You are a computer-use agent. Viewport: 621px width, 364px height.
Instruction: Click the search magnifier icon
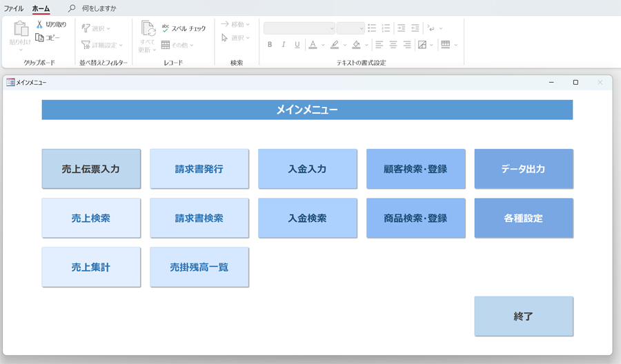(72, 8)
